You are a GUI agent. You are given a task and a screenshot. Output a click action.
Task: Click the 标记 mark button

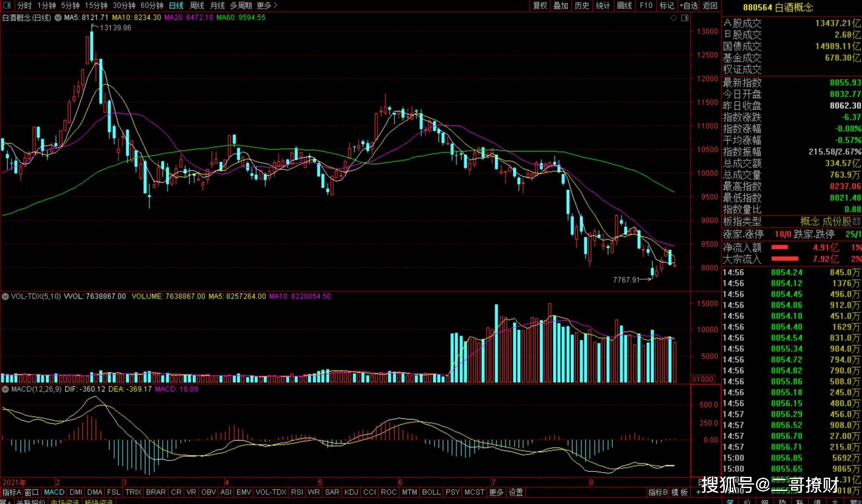667,6
